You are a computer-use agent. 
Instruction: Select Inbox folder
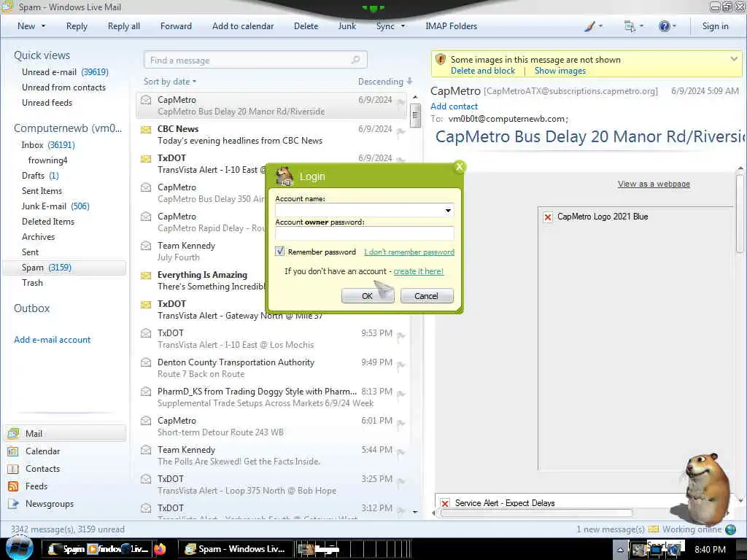click(x=47, y=145)
